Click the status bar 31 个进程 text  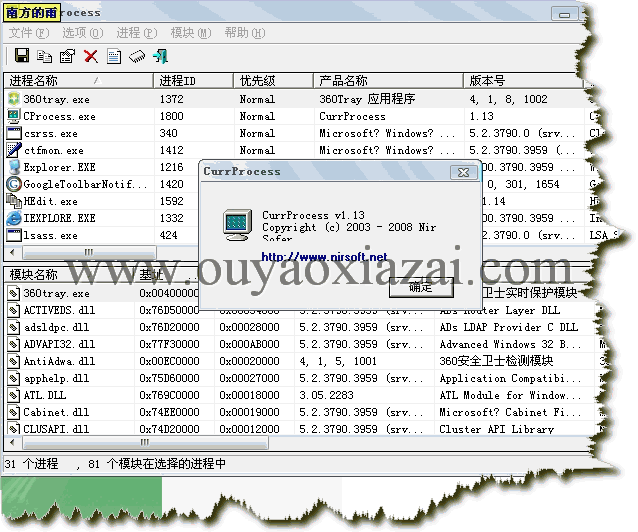tap(31, 464)
